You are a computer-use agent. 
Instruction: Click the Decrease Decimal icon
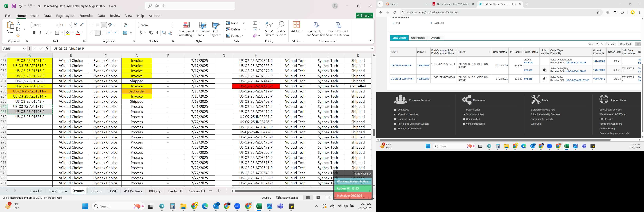point(171,33)
